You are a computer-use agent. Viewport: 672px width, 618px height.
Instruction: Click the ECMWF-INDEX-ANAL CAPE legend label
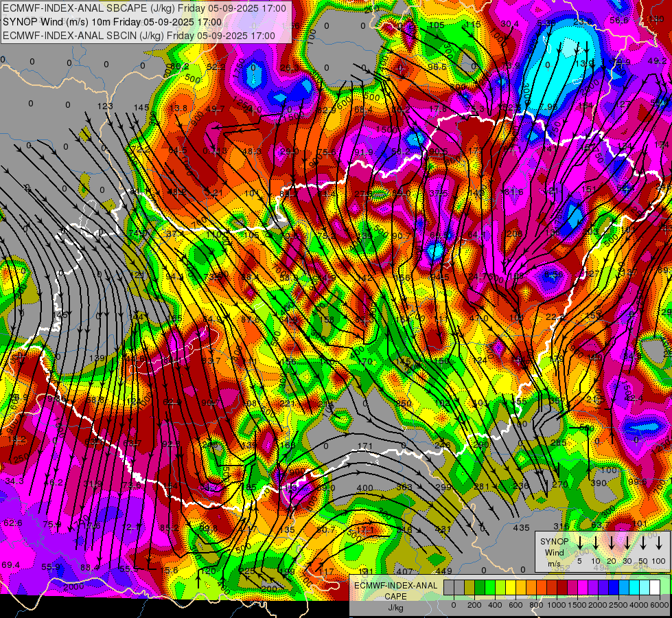coord(395,591)
